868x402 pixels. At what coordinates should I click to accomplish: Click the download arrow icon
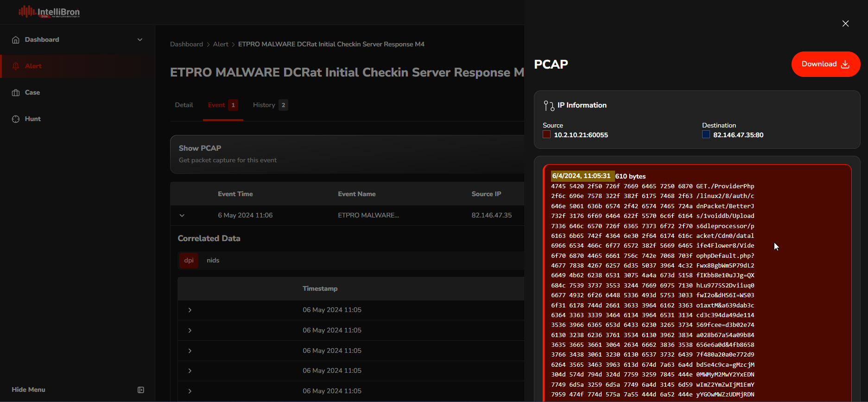pos(845,64)
